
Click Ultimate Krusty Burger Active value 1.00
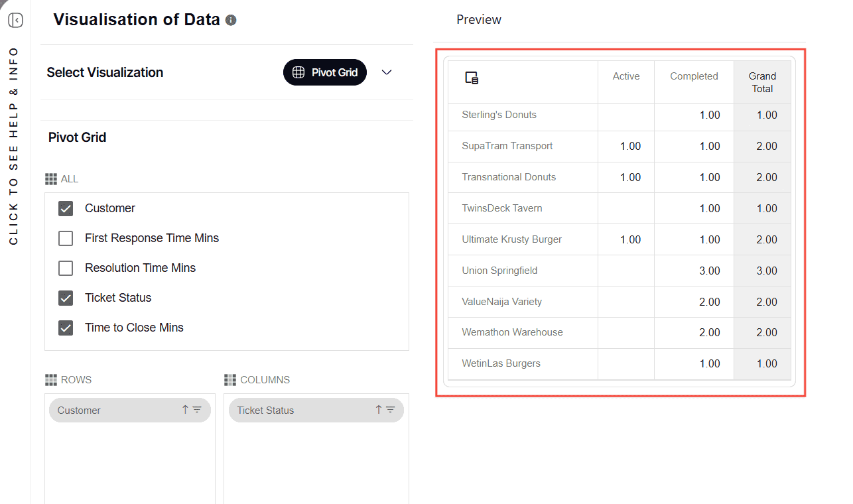[630, 239]
